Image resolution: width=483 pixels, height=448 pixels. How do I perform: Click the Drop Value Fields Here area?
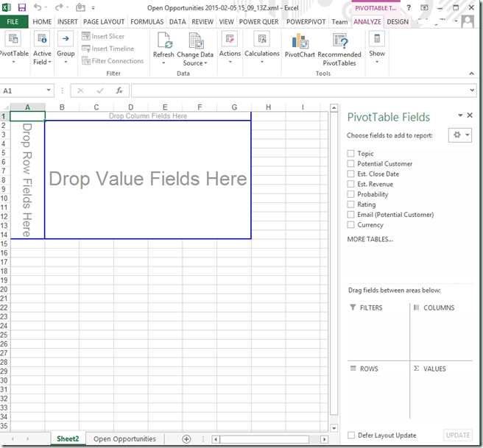pyautogui.click(x=148, y=179)
